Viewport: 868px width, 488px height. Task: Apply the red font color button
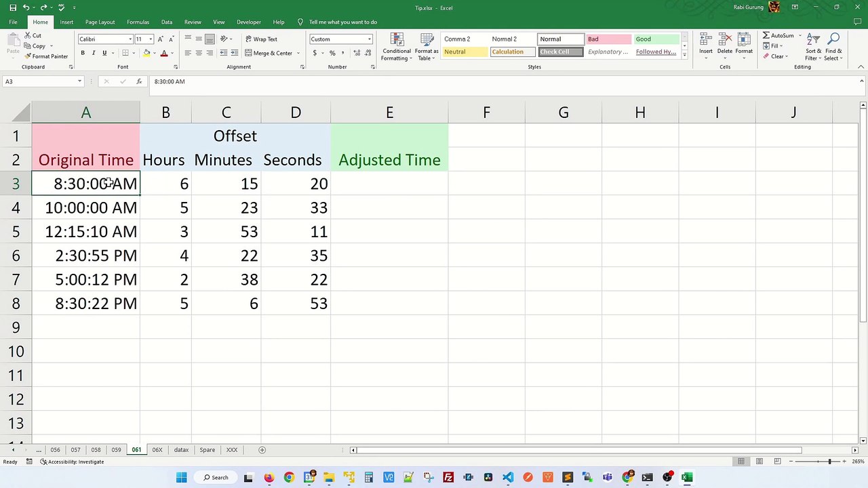(x=163, y=53)
